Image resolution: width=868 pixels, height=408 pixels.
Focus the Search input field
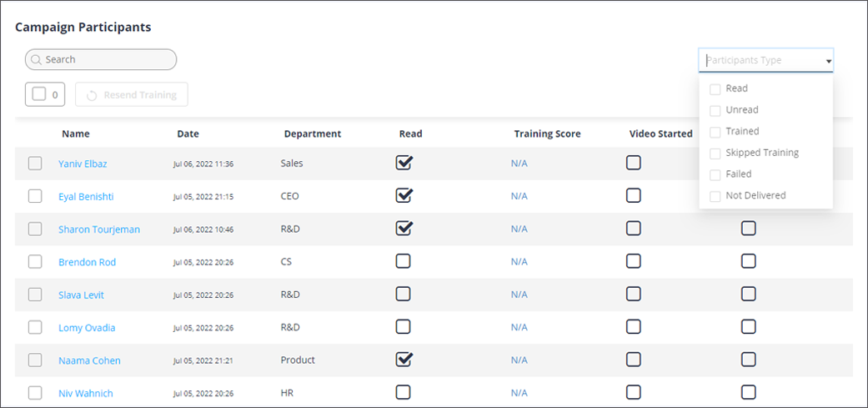[107, 60]
